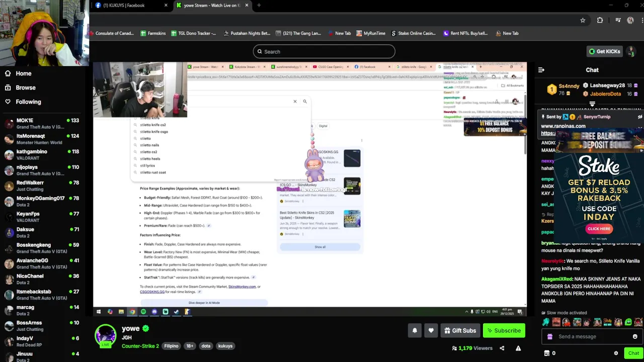Open the profile avatar menu
644x362 pixels.
pos(630,51)
